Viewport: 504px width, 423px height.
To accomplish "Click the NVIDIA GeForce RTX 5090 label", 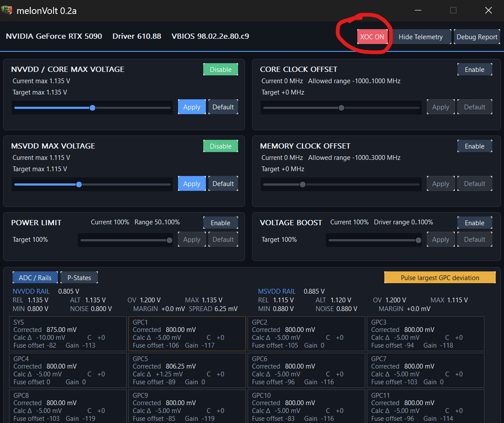I will tap(54, 36).
